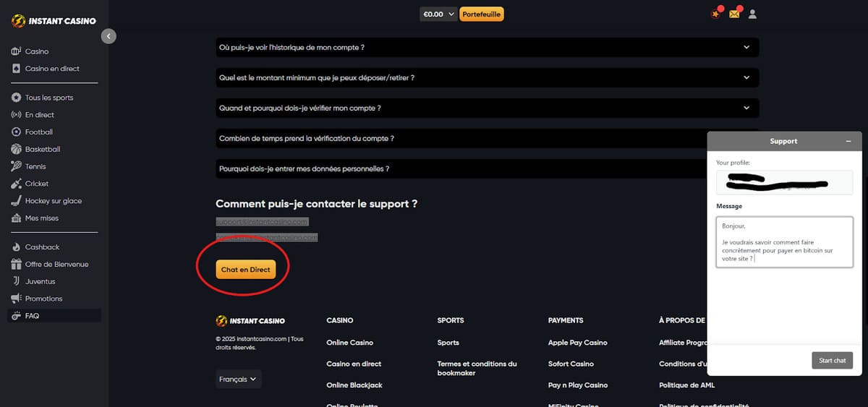
Task: Open the Apple Pay Casino footer link
Action: 578,343
